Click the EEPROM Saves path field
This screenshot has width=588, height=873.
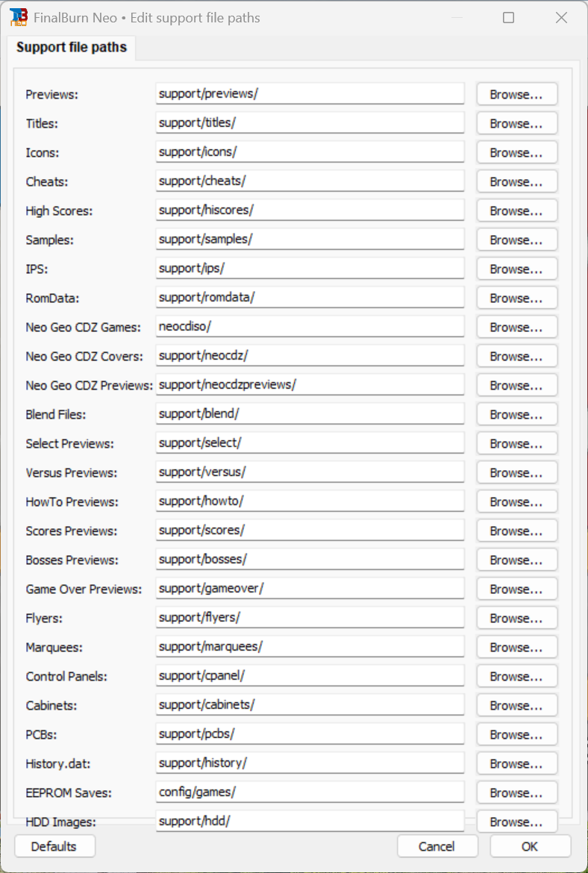(310, 792)
